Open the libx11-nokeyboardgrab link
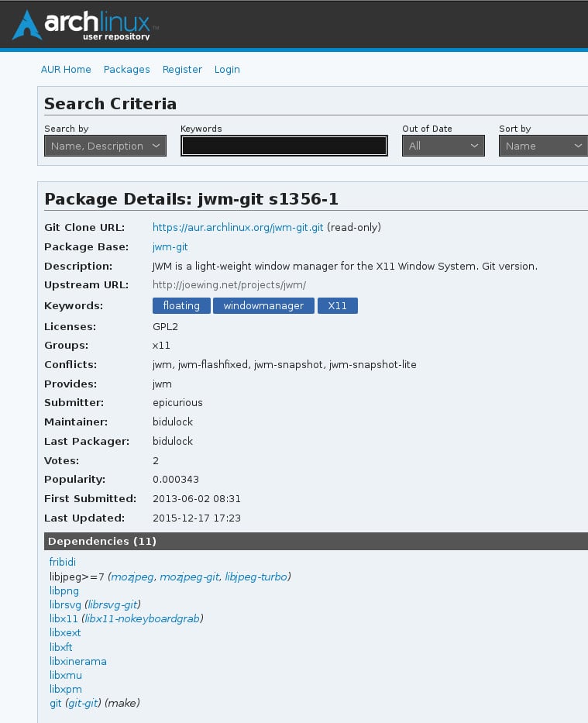588x723 pixels. click(142, 619)
